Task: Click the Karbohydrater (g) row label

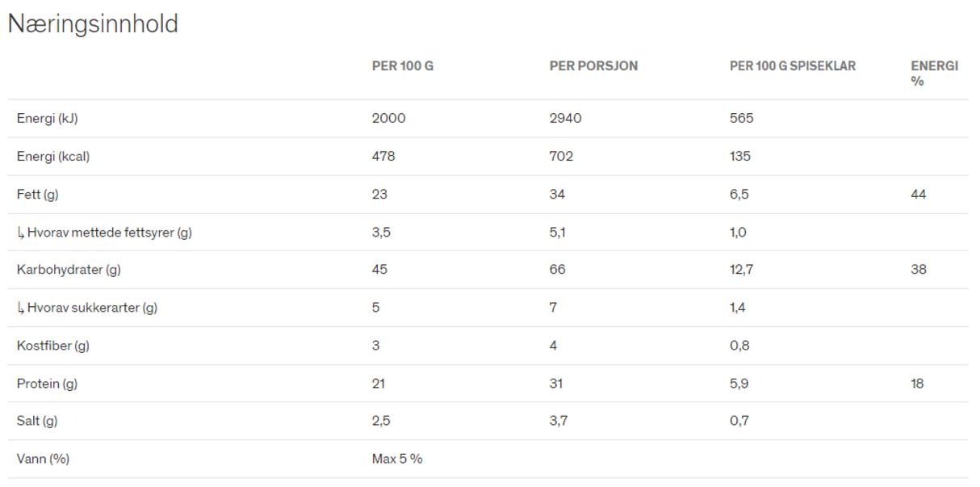Action: click(69, 270)
